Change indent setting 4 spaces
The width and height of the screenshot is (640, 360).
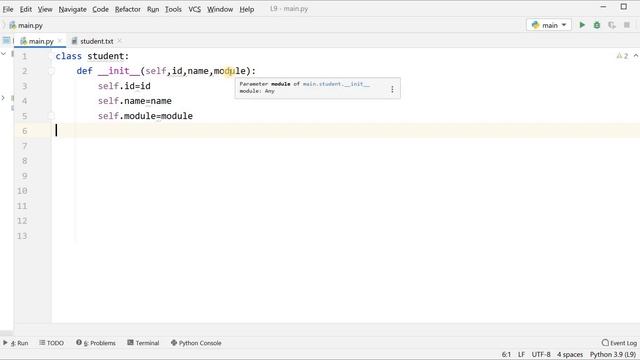570,354
